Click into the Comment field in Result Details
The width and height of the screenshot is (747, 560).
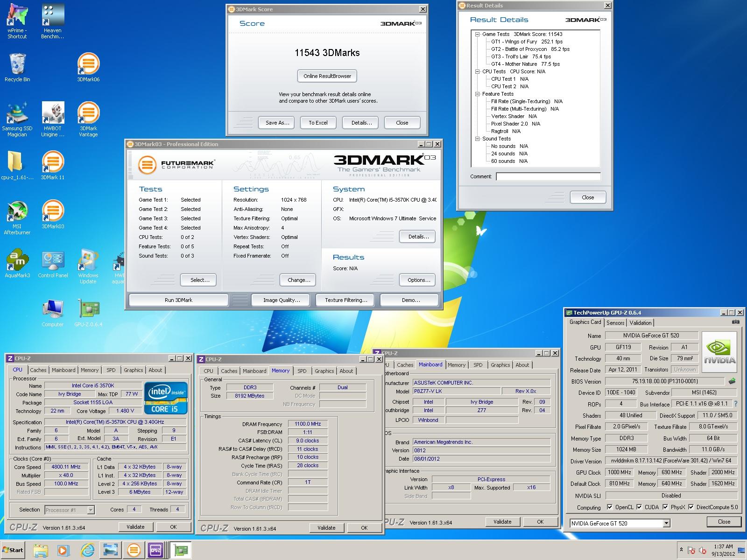(548, 176)
